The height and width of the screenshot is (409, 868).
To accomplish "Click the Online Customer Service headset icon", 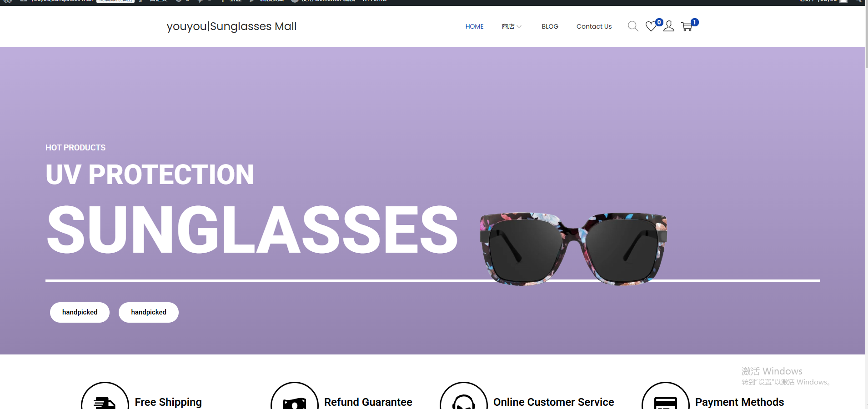I will coord(464,400).
